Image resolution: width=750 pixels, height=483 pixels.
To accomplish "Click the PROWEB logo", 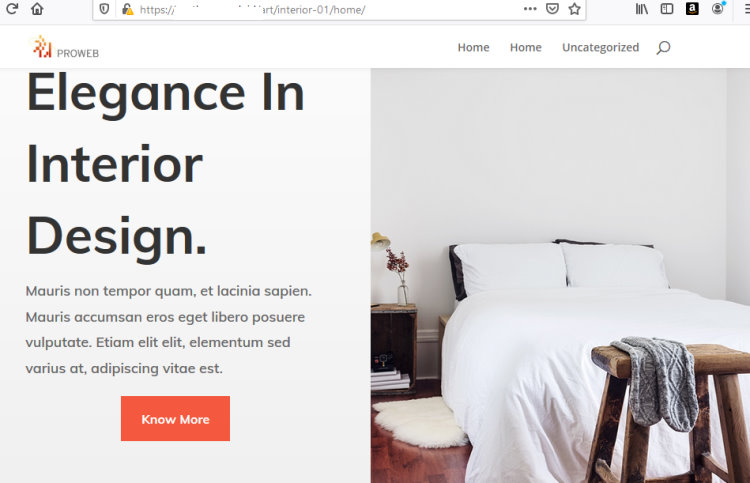I will click(66, 47).
